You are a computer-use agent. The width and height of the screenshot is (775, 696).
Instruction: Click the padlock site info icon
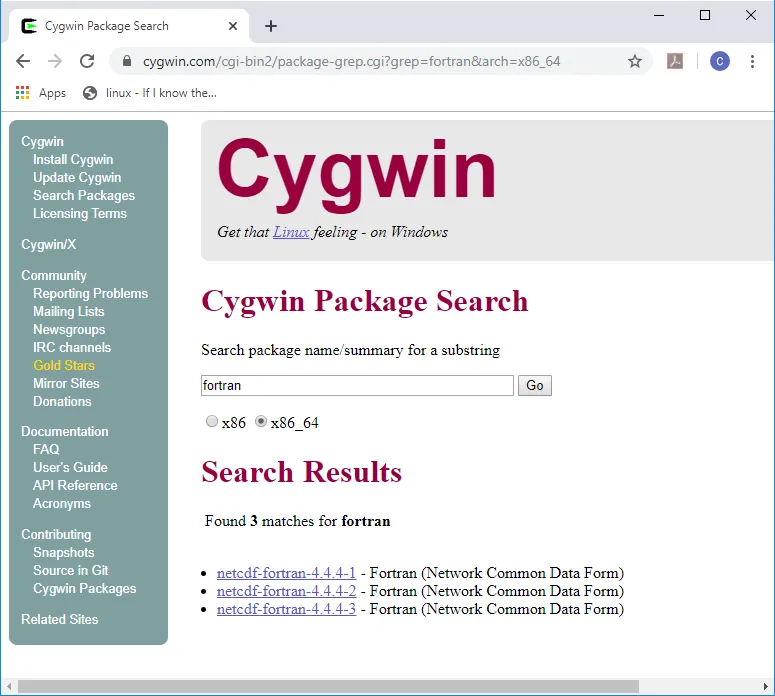[x=127, y=61]
